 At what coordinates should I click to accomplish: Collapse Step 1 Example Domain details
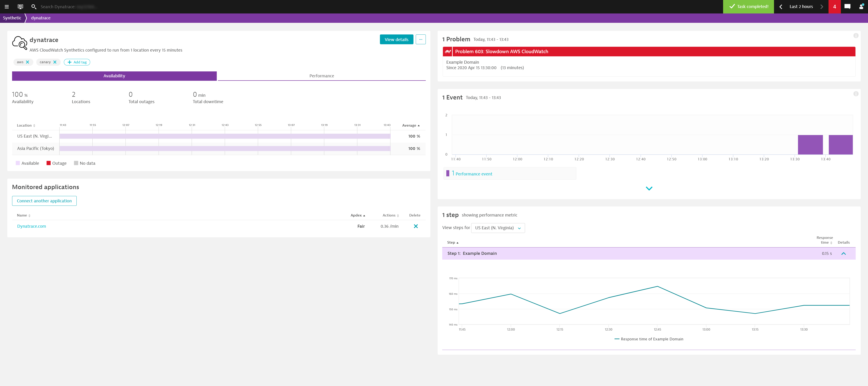[843, 254]
